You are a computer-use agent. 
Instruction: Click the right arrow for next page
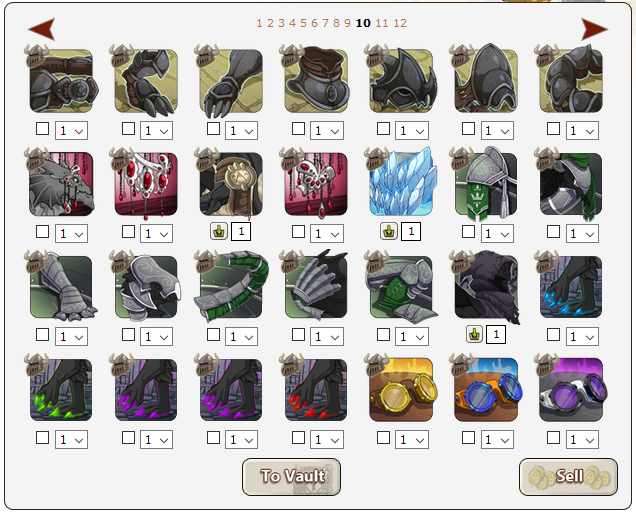click(x=594, y=29)
